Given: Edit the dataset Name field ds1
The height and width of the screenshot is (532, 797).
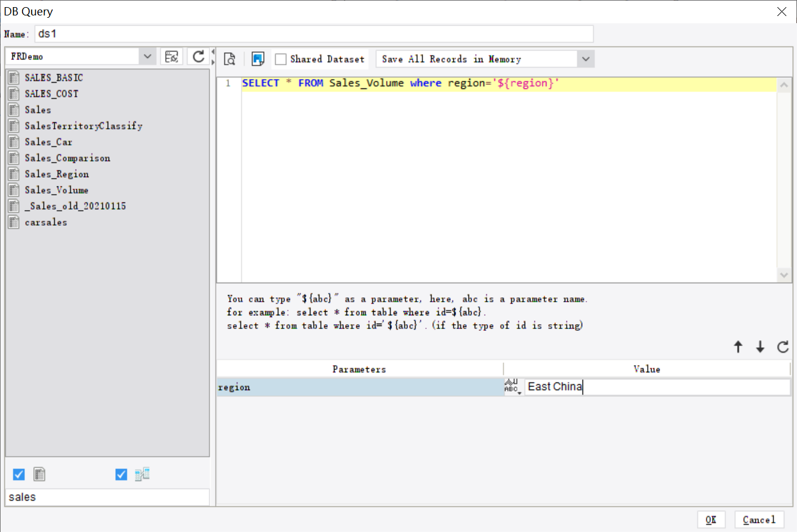Looking at the screenshot, I should (x=314, y=34).
